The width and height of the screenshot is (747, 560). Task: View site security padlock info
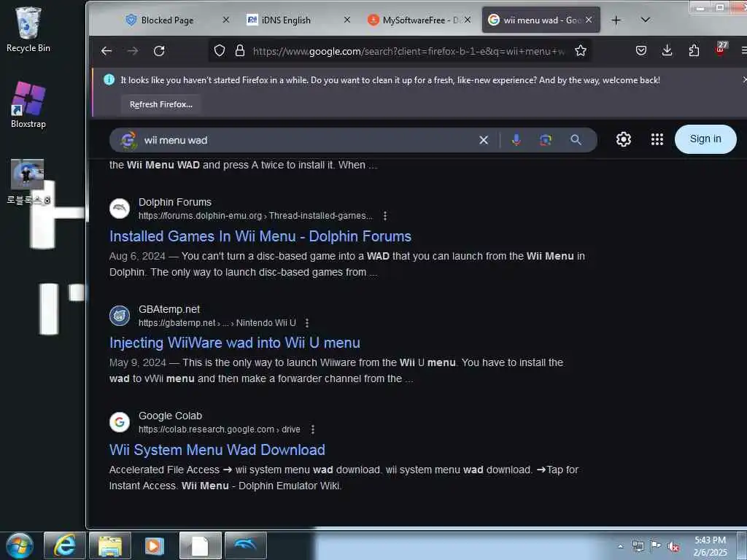pyautogui.click(x=240, y=51)
